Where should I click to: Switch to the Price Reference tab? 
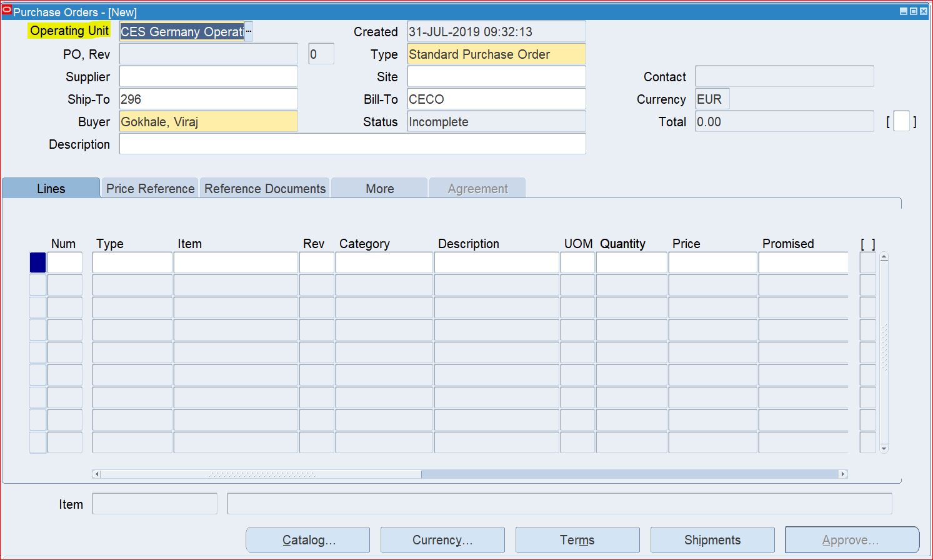149,187
